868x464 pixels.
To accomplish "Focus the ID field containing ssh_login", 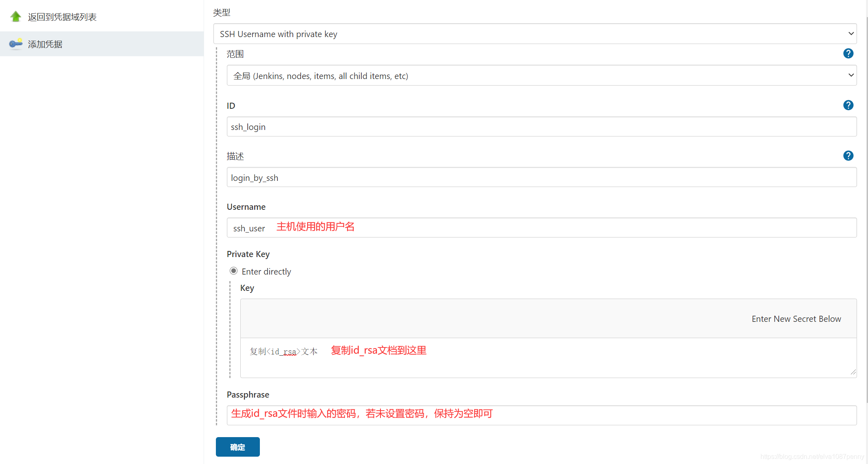I will (541, 127).
